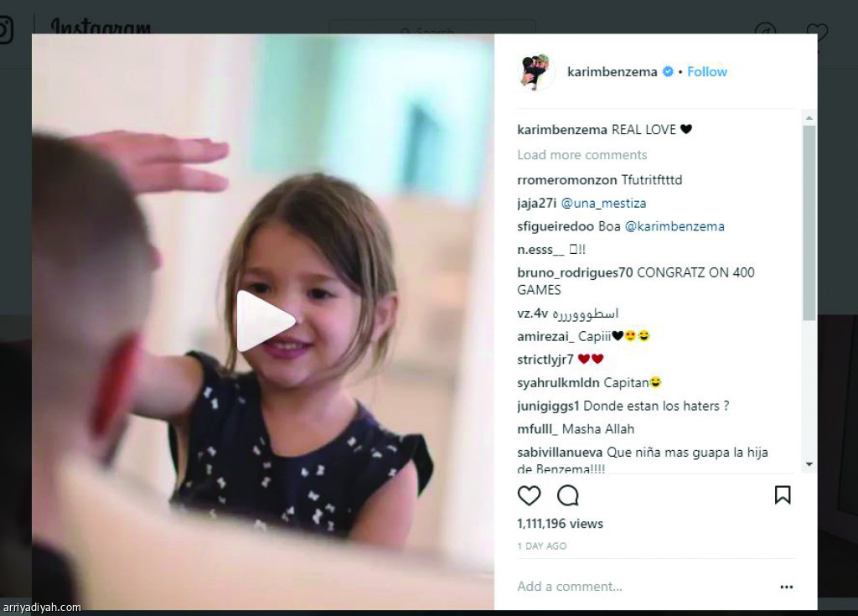Open the @karimbenzema mention in sfigueiredoo's comment
The width and height of the screenshot is (858, 616).
click(x=675, y=226)
